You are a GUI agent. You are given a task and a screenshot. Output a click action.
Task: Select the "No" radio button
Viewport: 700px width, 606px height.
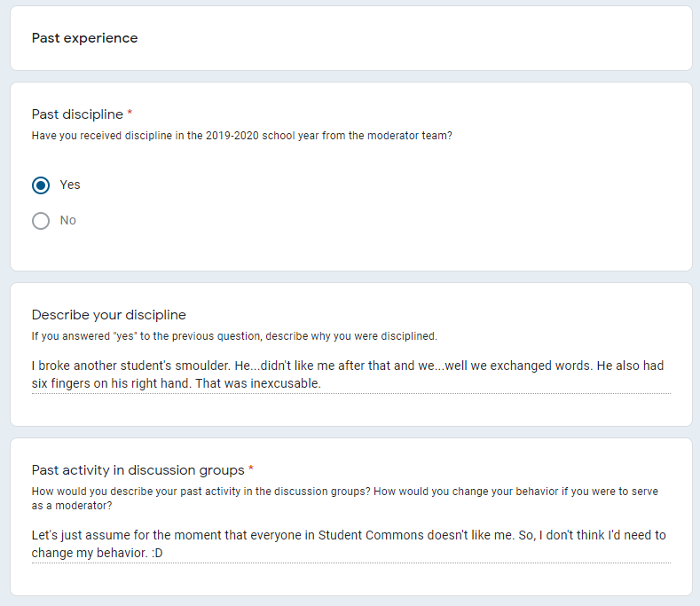tap(41, 221)
